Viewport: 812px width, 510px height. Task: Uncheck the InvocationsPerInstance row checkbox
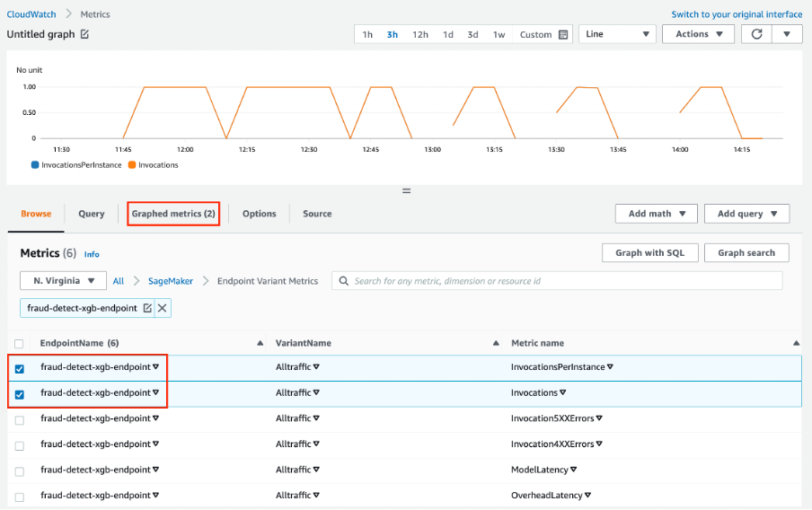tap(20, 369)
